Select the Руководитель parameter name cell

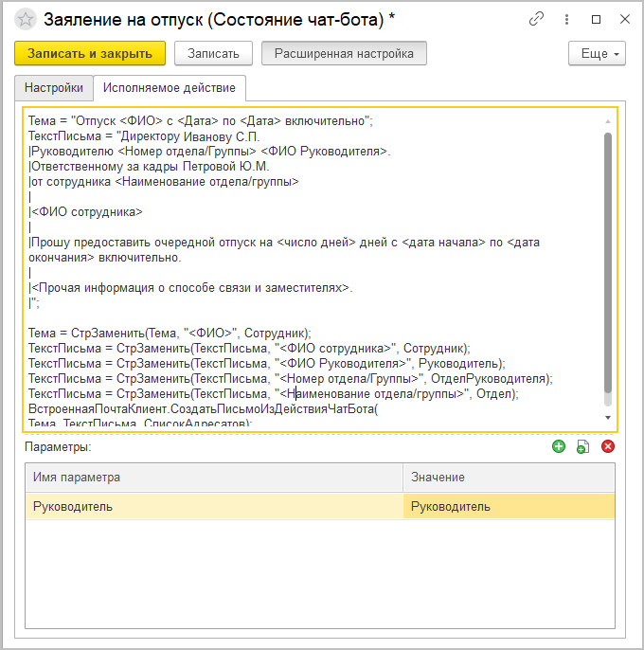[214, 506]
